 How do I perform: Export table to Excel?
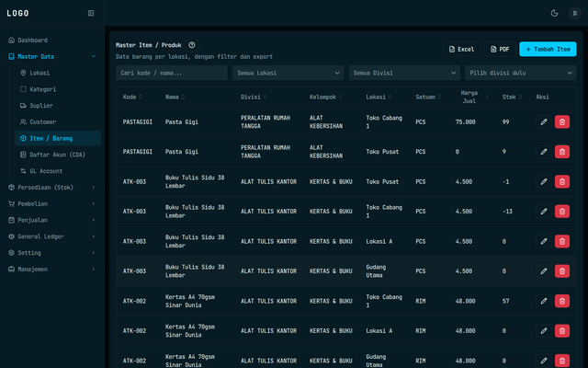click(x=461, y=49)
